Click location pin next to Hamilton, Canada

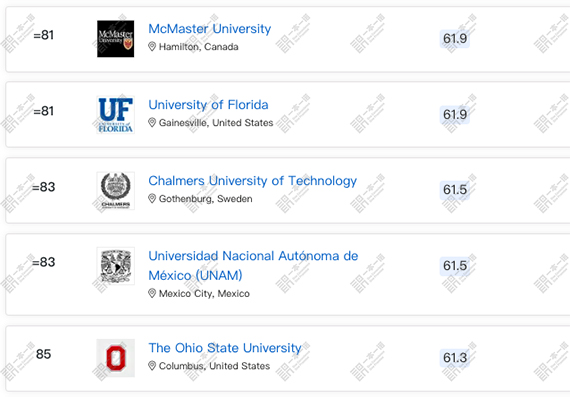coord(152,47)
